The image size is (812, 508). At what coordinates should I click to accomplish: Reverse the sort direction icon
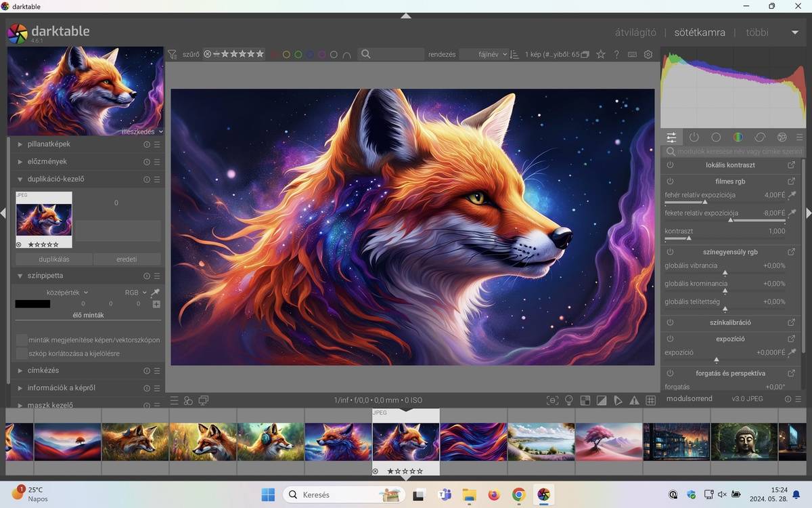click(515, 54)
